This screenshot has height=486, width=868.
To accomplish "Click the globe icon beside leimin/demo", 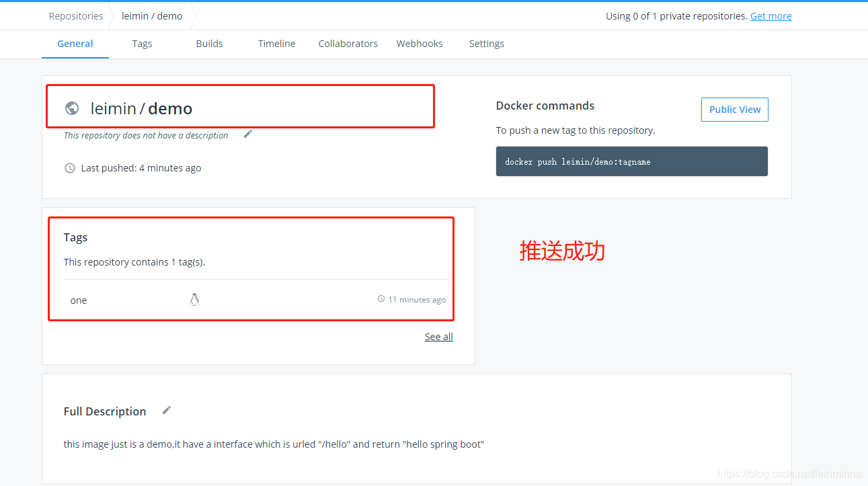I will tap(72, 108).
